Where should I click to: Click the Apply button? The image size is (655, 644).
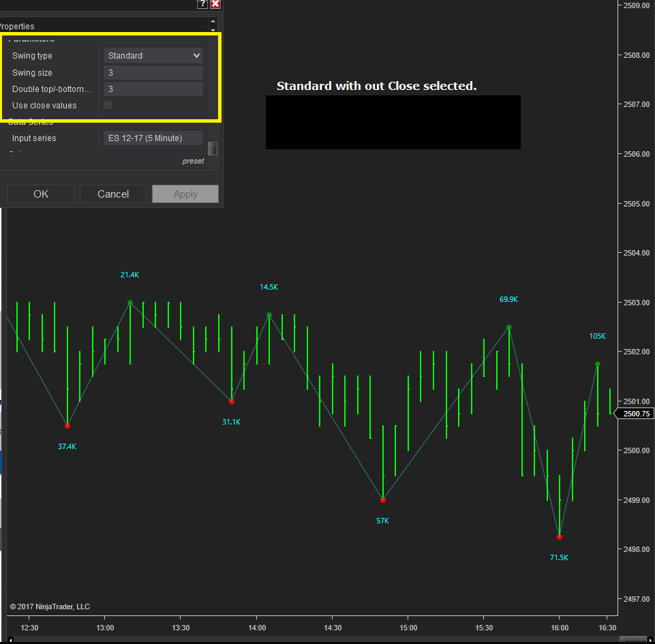coord(185,194)
